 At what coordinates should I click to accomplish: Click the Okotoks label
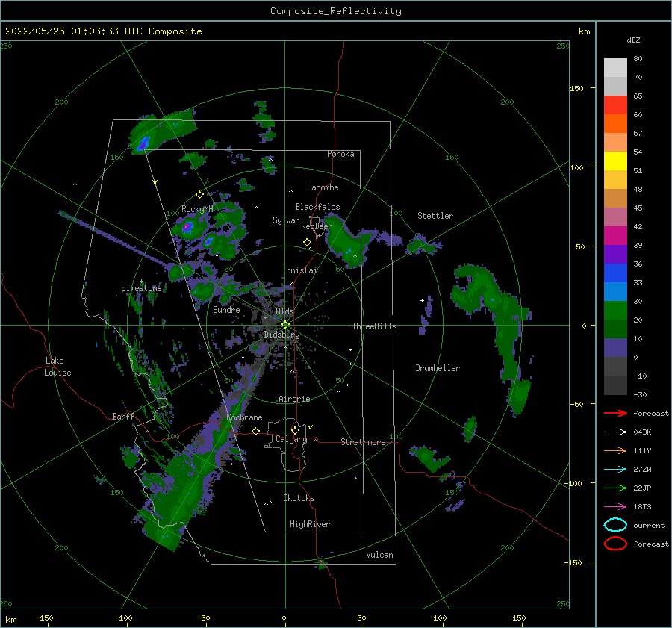[299, 498]
